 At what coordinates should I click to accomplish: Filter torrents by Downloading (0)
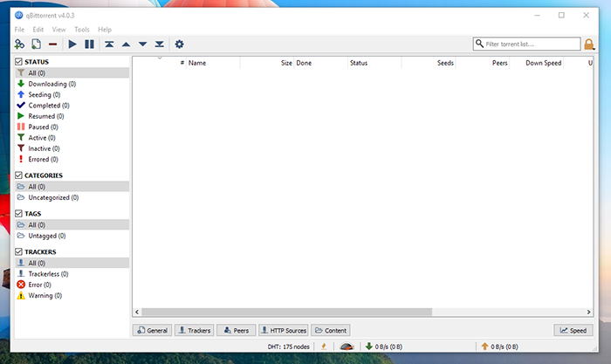(72, 84)
